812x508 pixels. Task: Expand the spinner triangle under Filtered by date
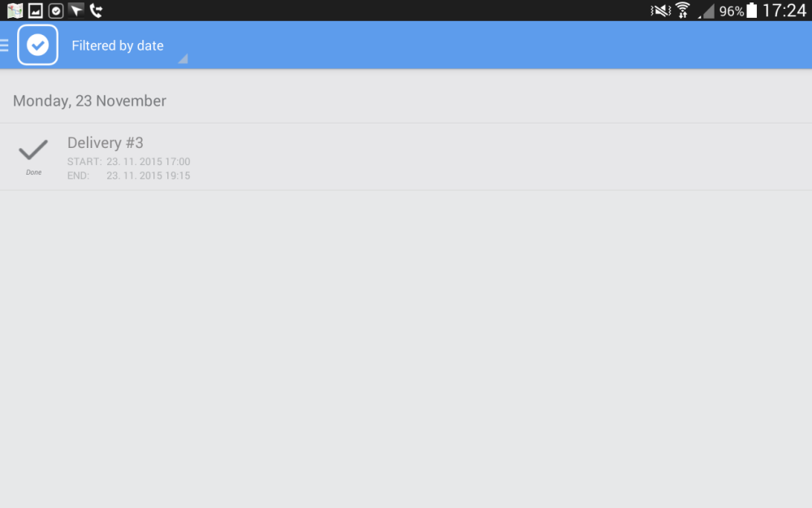coord(183,59)
